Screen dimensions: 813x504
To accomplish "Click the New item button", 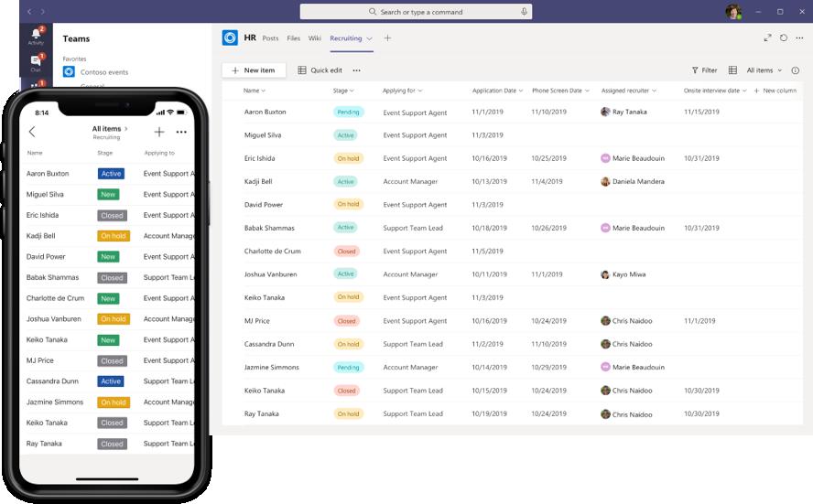I will [254, 70].
